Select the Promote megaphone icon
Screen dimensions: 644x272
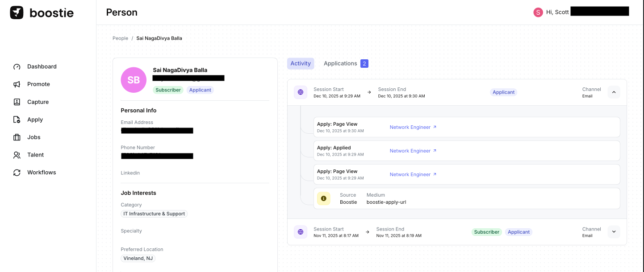[17, 84]
